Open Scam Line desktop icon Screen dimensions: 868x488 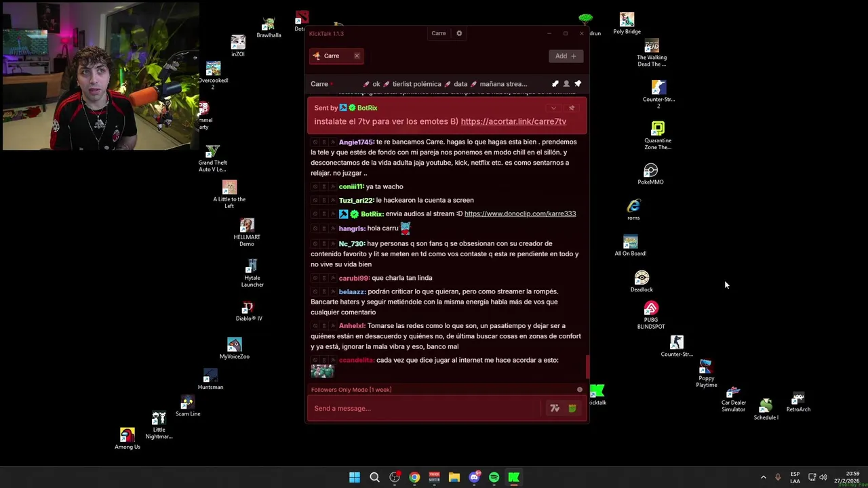(188, 407)
